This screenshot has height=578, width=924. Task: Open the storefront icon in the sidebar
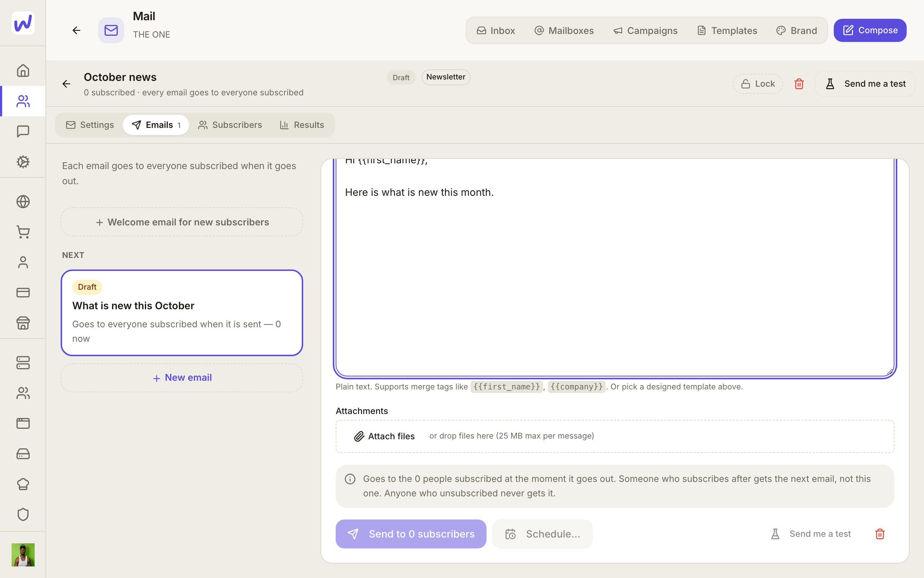[x=23, y=323]
